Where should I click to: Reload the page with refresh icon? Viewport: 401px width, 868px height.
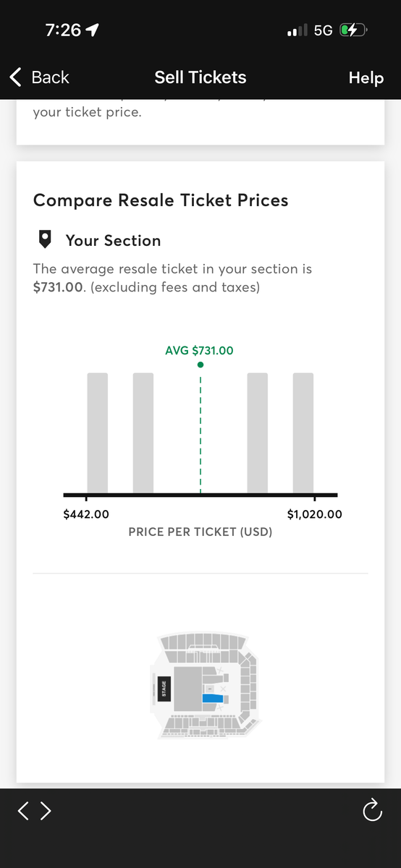[372, 811]
